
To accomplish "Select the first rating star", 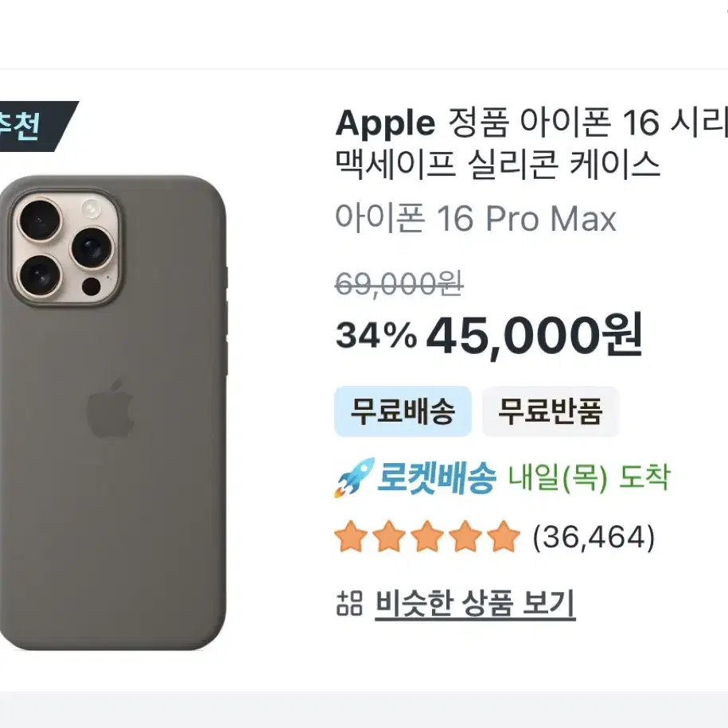I will (351, 538).
